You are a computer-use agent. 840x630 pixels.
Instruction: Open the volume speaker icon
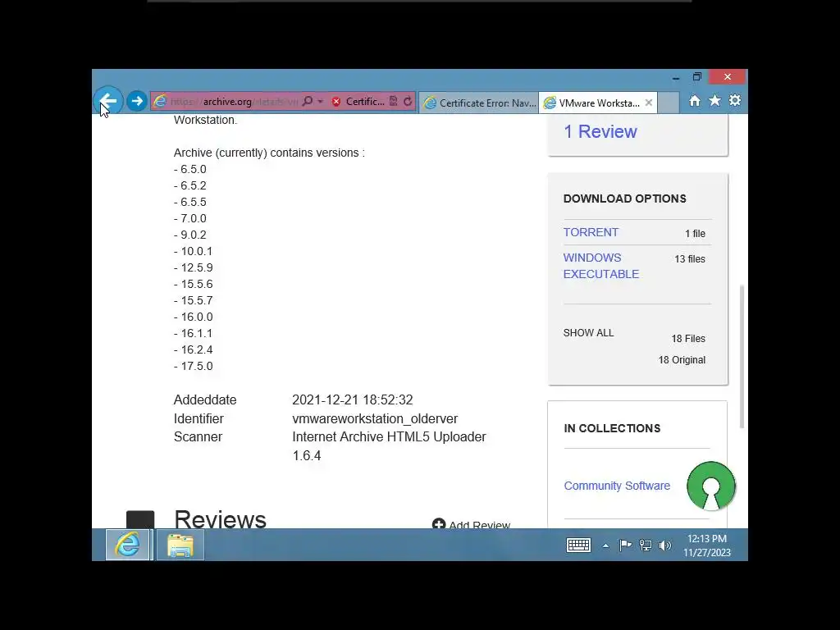(x=664, y=546)
